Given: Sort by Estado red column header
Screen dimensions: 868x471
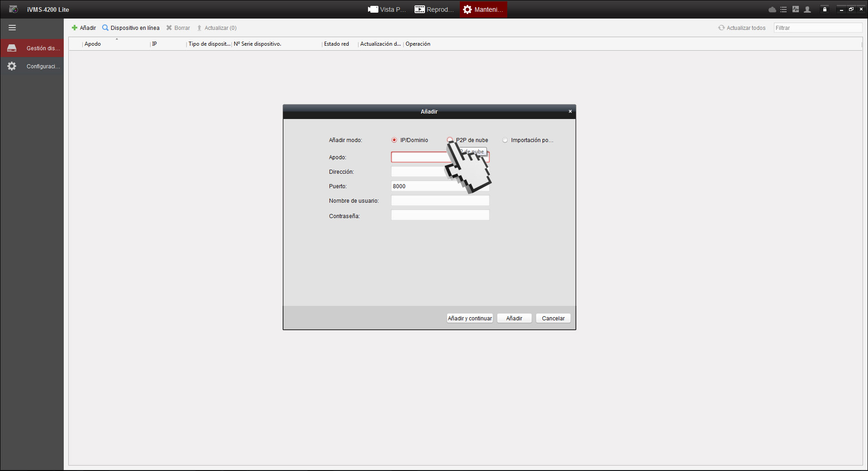Looking at the screenshot, I should (340, 44).
